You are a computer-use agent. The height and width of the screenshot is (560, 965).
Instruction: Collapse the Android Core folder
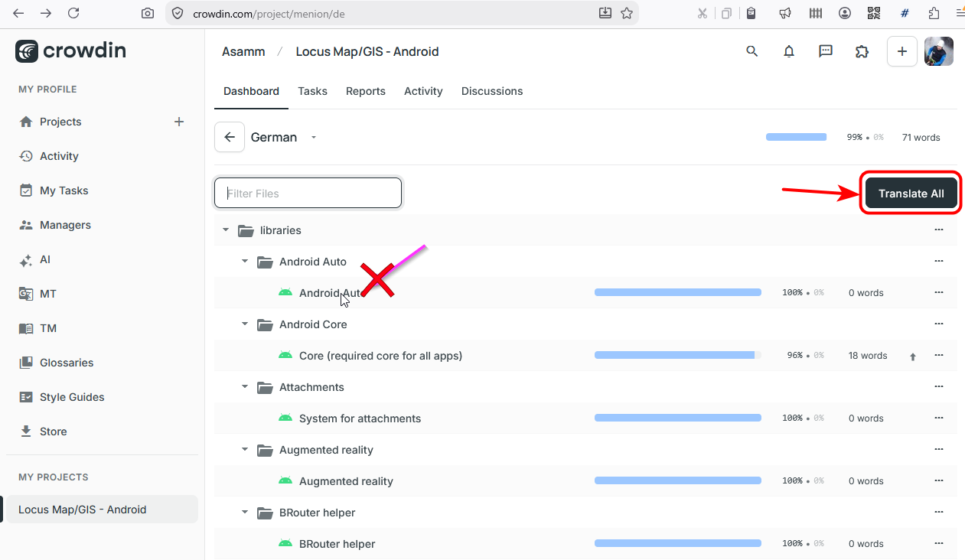(245, 324)
